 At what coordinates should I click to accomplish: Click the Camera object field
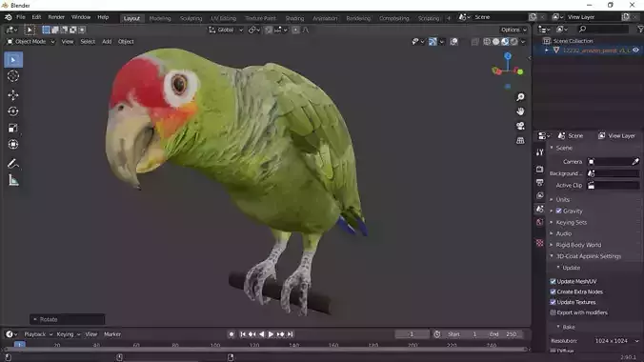609,162
